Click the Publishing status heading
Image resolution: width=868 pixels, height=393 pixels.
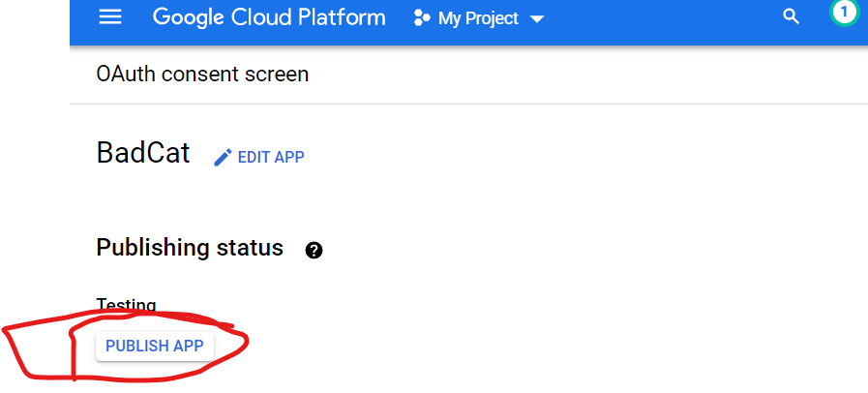(x=190, y=248)
